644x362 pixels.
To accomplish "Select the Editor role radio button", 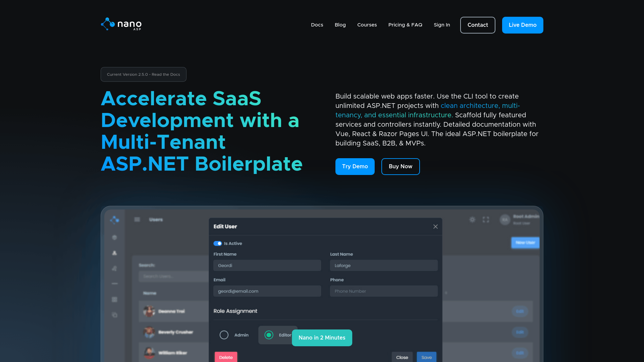I will [x=269, y=335].
